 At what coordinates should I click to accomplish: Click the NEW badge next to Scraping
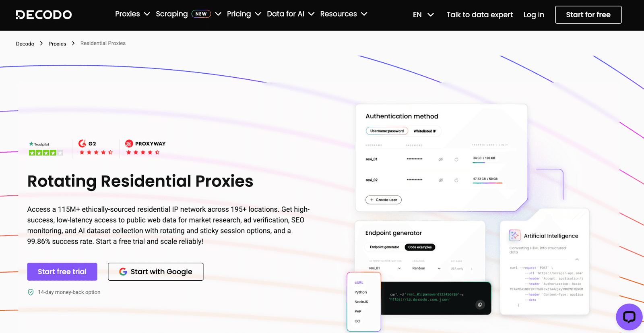click(201, 14)
